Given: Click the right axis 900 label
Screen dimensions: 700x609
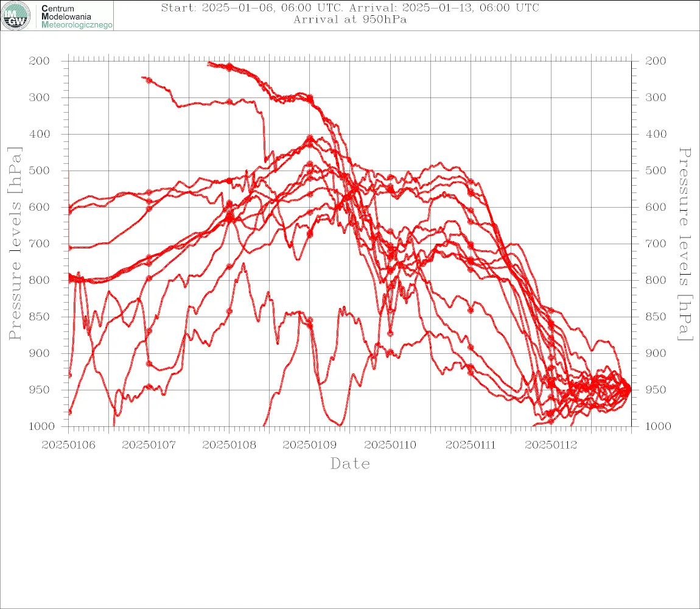Looking at the screenshot, I should tap(656, 353).
